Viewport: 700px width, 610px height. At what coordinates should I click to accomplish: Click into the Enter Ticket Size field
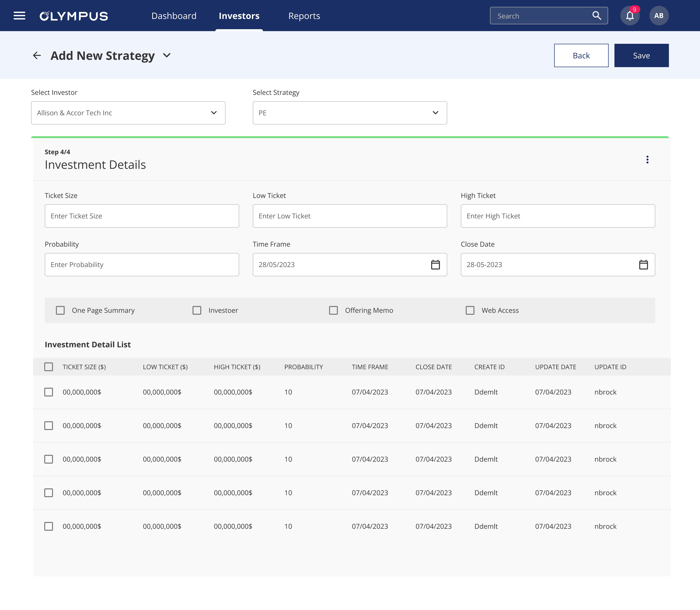coord(141,216)
